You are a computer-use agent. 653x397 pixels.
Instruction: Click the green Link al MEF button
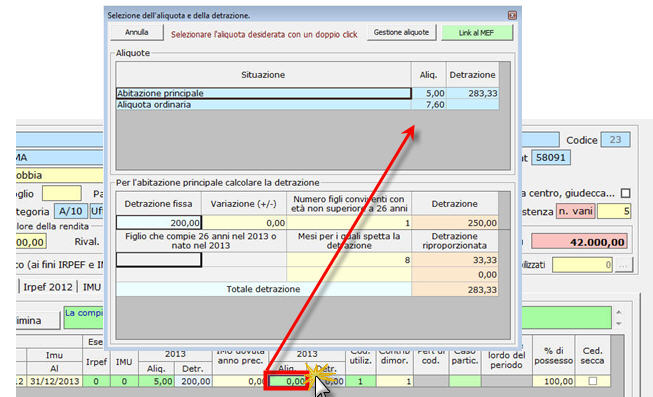(476, 33)
